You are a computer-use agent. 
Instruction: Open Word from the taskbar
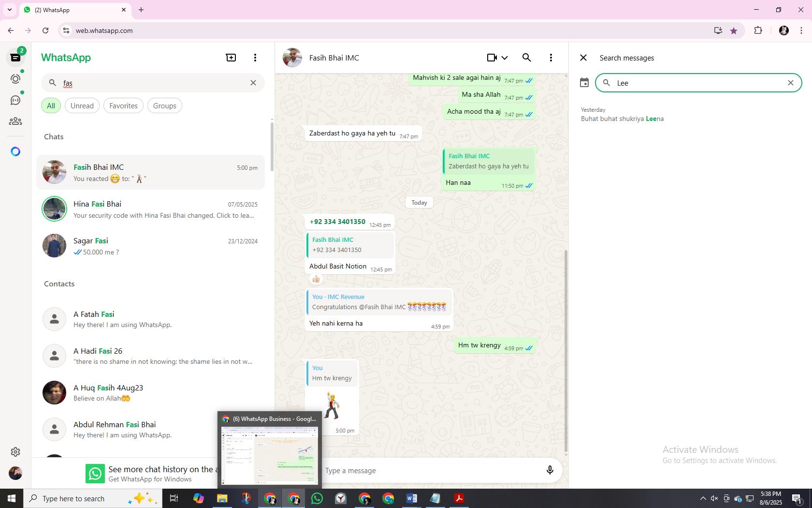[411, 498]
